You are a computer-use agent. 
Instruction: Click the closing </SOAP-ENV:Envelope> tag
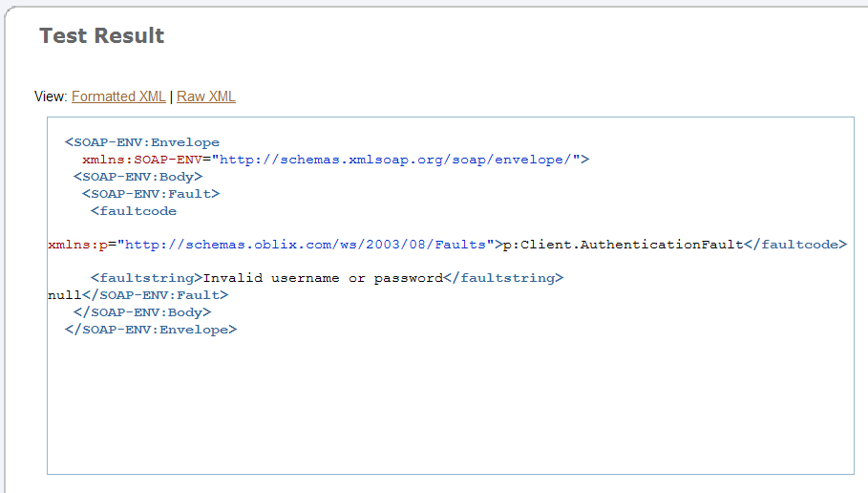coord(151,330)
